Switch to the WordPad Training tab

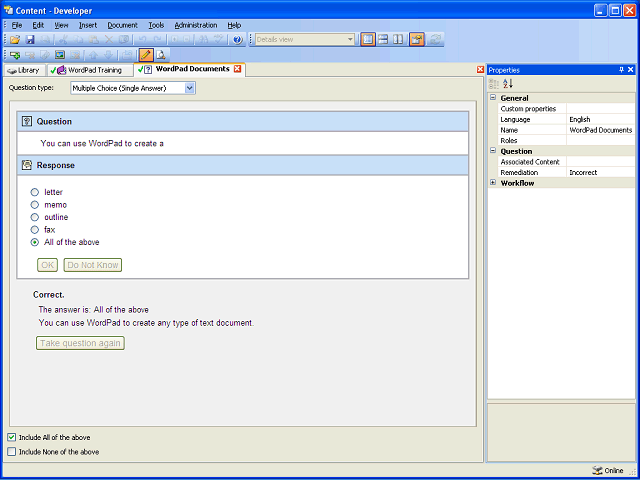[90, 70]
